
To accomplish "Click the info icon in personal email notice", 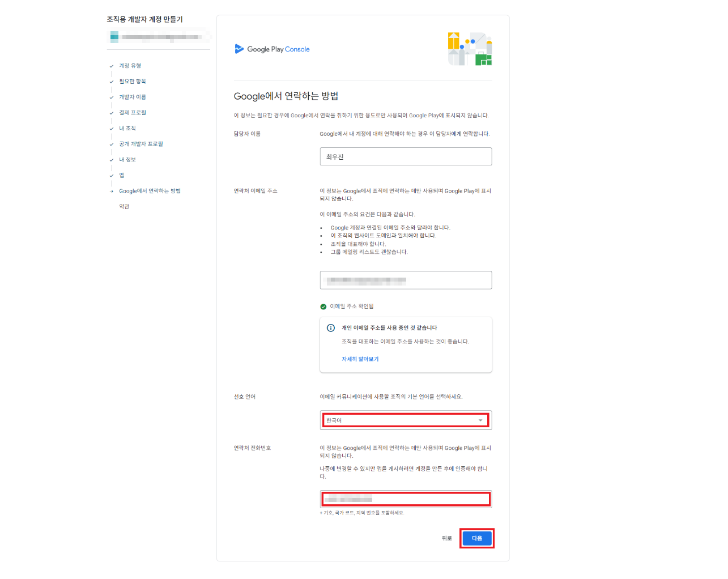I will click(x=331, y=328).
